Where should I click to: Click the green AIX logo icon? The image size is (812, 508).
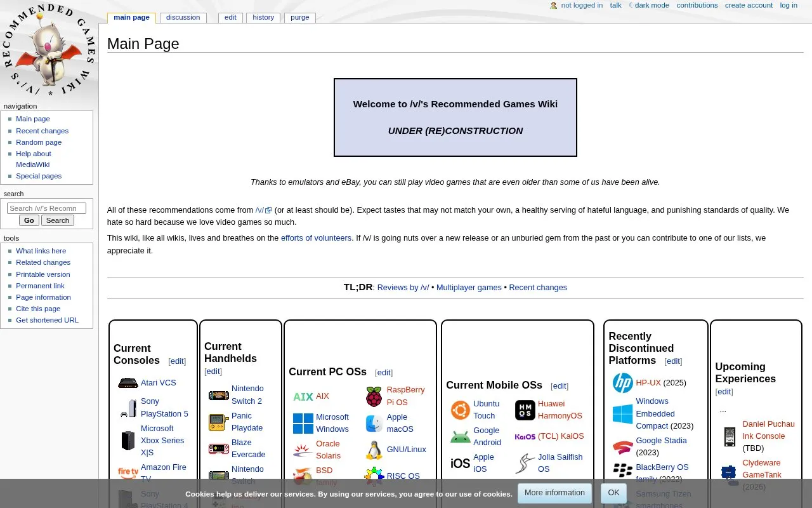tap(303, 396)
